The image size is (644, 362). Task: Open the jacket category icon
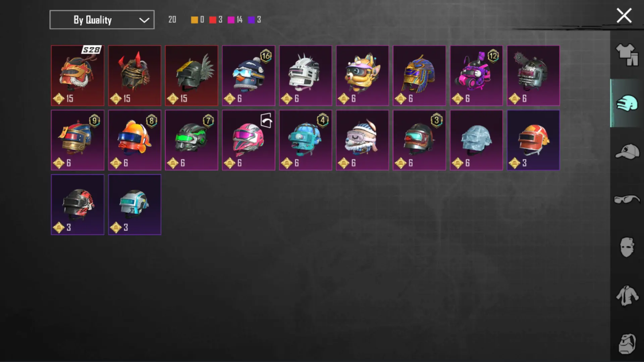coord(627,296)
